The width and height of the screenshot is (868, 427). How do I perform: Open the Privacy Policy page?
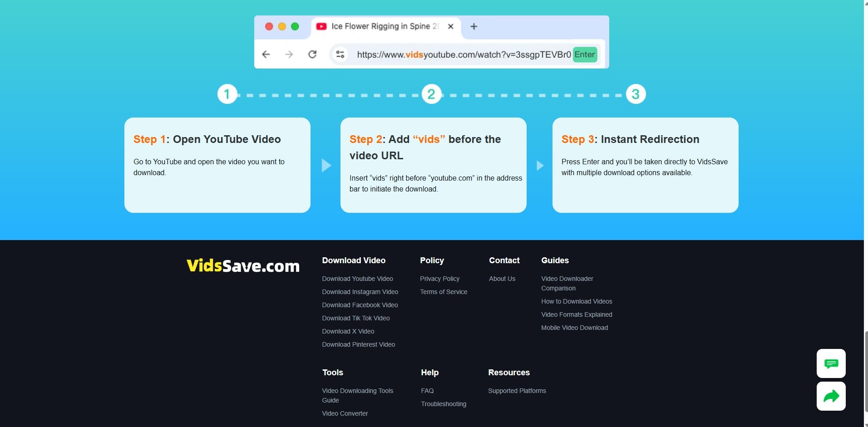(439, 279)
